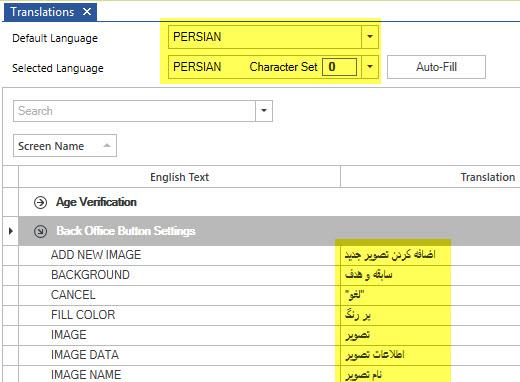
Task: Select the Age Verification group row text
Action: [x=96, y=202]
